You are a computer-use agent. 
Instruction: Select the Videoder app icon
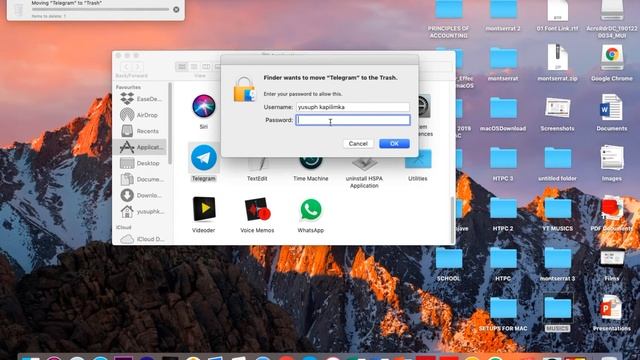coord(204,209)
